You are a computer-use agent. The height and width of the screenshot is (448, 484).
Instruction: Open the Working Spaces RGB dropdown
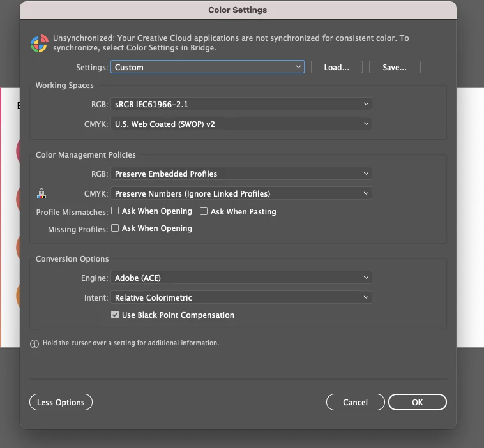pos(241,104)
